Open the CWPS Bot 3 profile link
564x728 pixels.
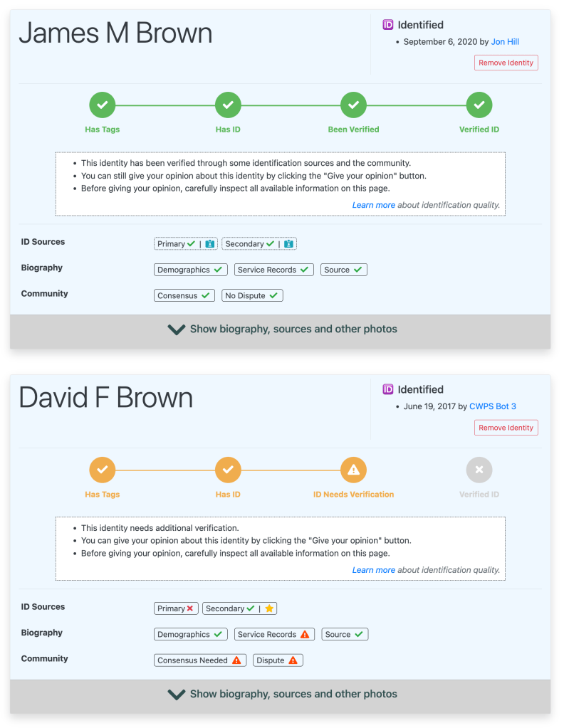point(493,406)
